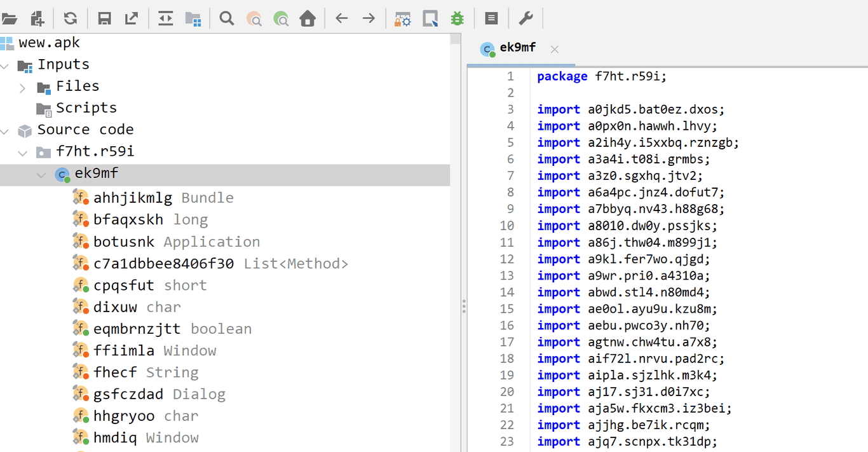Toggle the deobfuscation padlock-gear icon
The image size is (868, 452).
[x=403, y=18]
